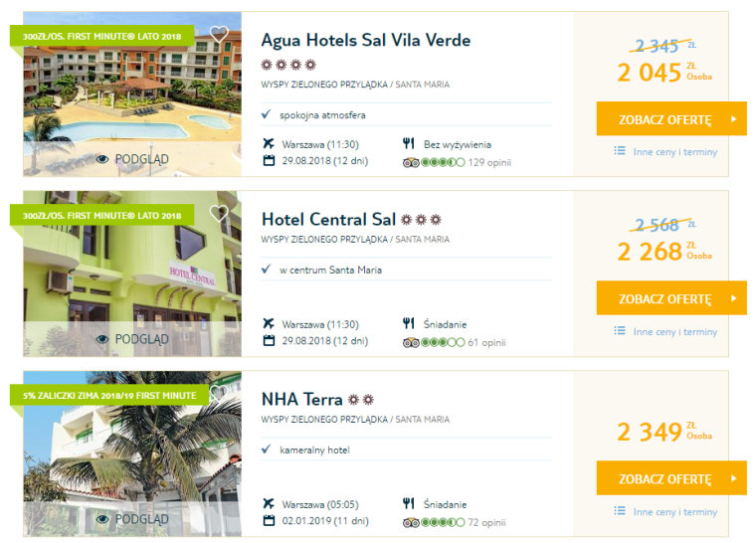This screenshot has width=756, height=543.
Task: Add Agua Hotels Sal Vila Verde to favorites
Action: tap(219, 34)
